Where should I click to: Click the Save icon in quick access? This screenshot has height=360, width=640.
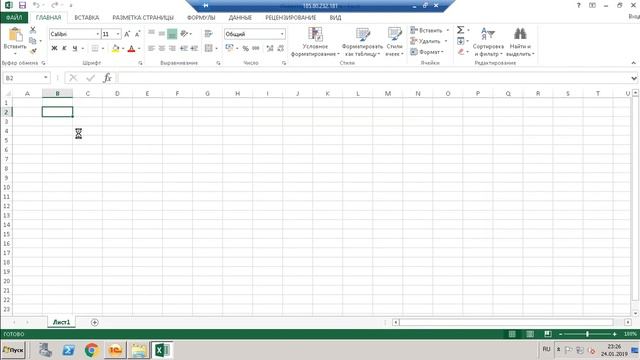(x=22, y=5)
